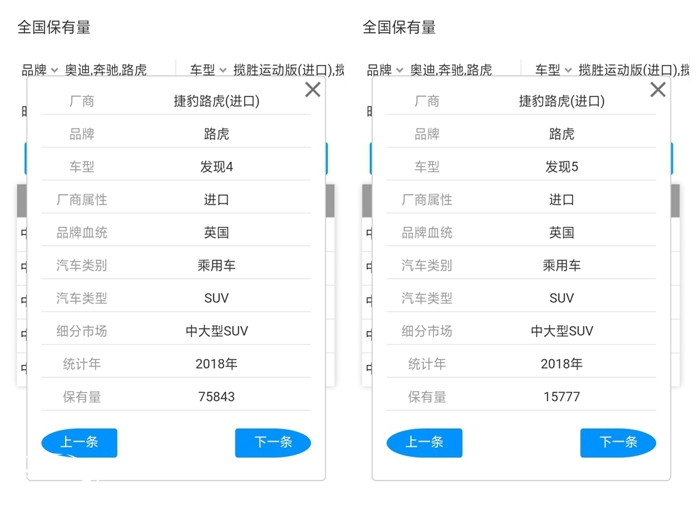This screenshot has width=700, height=525.
Task: Click 中大型SUV in the left popup
Action: 217,331
